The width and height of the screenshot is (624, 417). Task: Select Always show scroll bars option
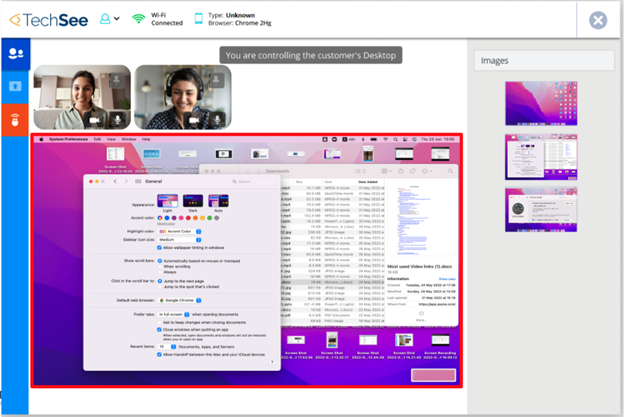160,272
